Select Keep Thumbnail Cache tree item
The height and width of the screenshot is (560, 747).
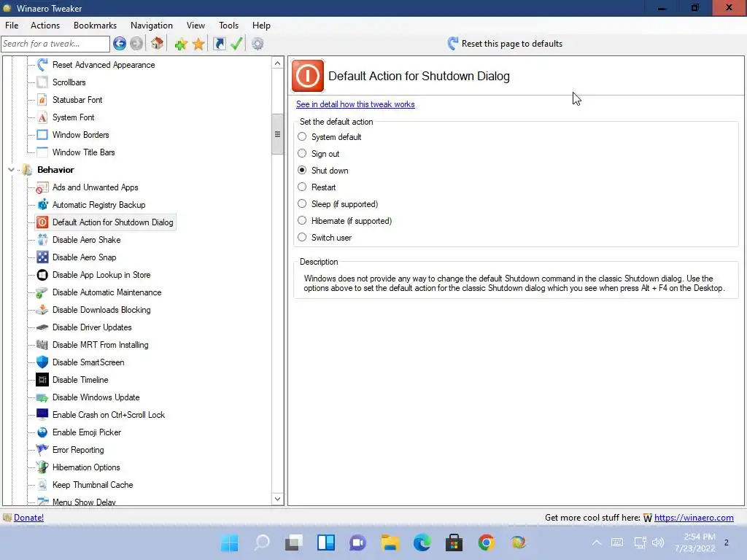click(93, 485)
